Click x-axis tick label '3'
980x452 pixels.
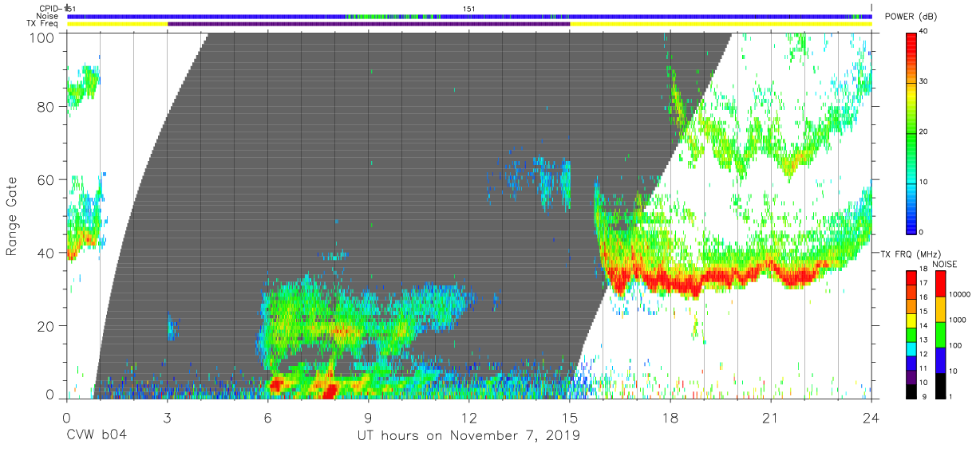(167, 418)
